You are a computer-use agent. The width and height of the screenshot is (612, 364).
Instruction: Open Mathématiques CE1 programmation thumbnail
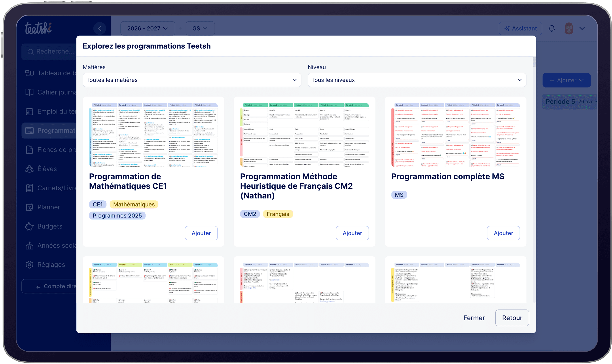click(x=153, y=135)
